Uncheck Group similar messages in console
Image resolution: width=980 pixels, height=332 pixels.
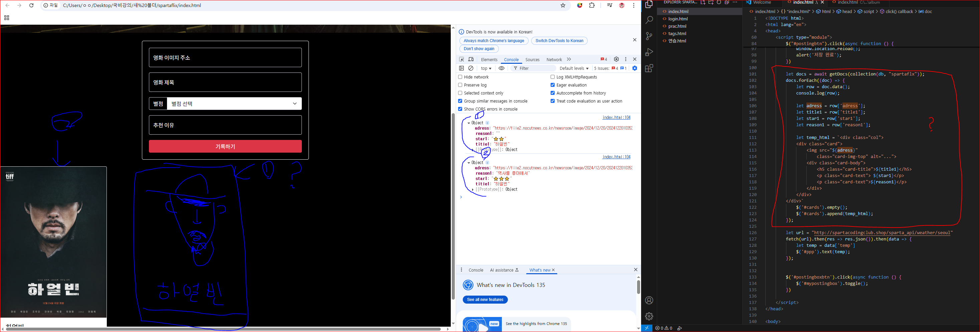[x=460, y=101]
